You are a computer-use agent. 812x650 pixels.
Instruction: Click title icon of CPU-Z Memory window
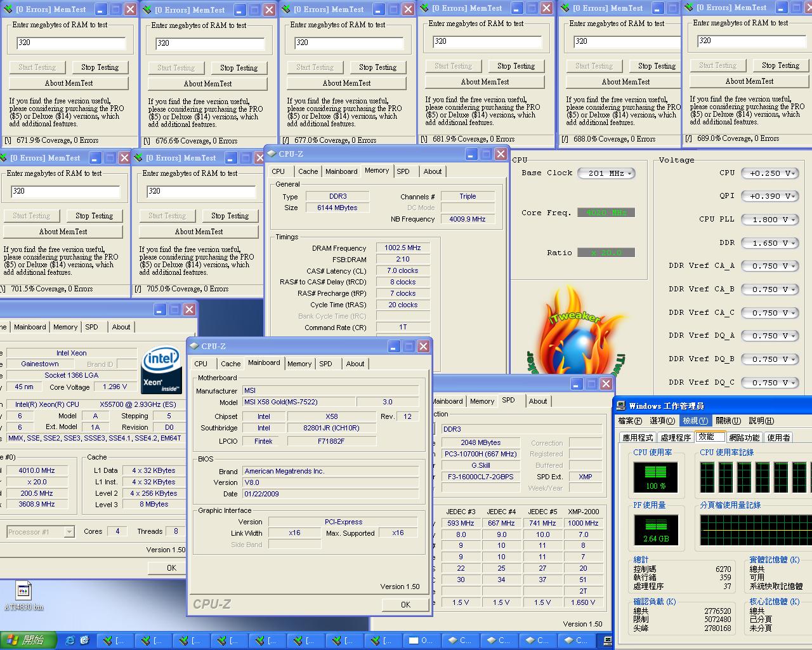click(x=272, y=154)
